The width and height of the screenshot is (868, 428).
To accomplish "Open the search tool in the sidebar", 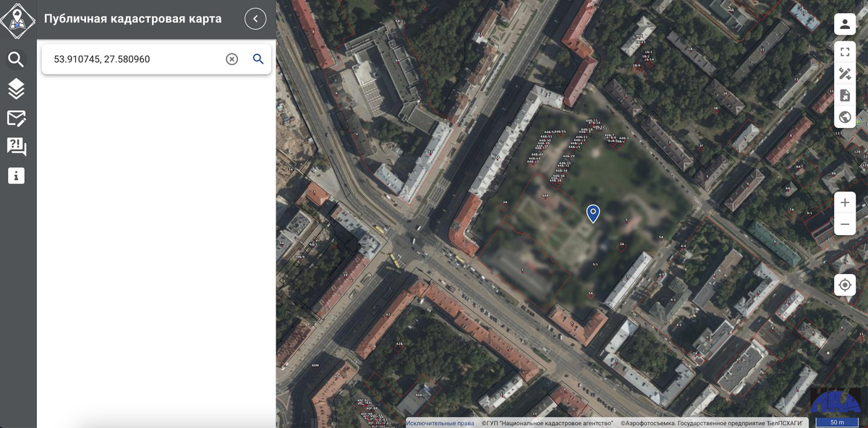I will coord(16,59).
